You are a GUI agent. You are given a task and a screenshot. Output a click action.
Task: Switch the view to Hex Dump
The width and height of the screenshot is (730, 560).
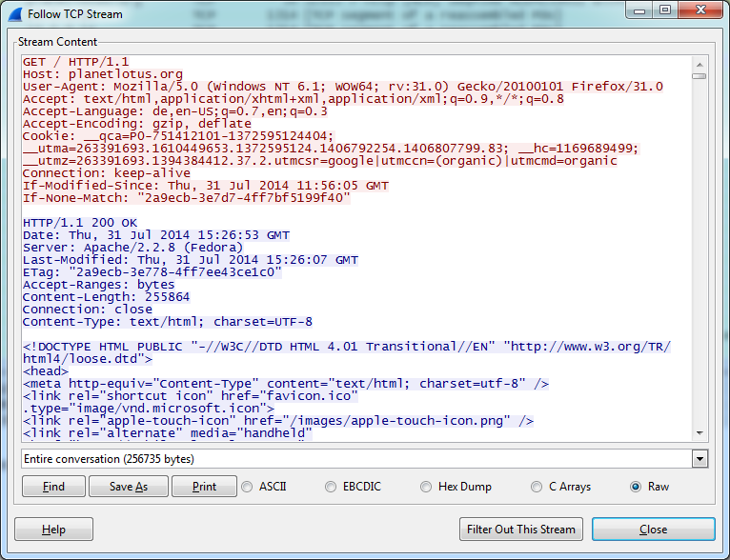click(425, 487)
